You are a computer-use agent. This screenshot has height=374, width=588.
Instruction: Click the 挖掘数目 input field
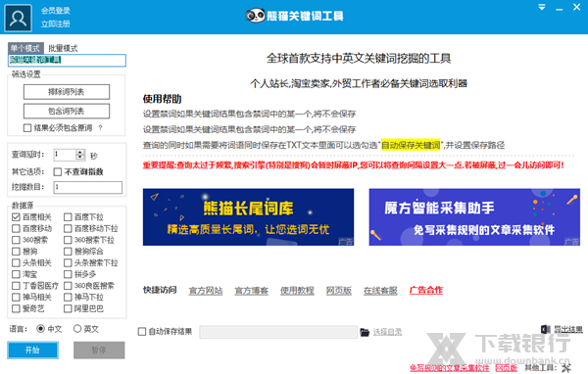[x=88, y=187]
